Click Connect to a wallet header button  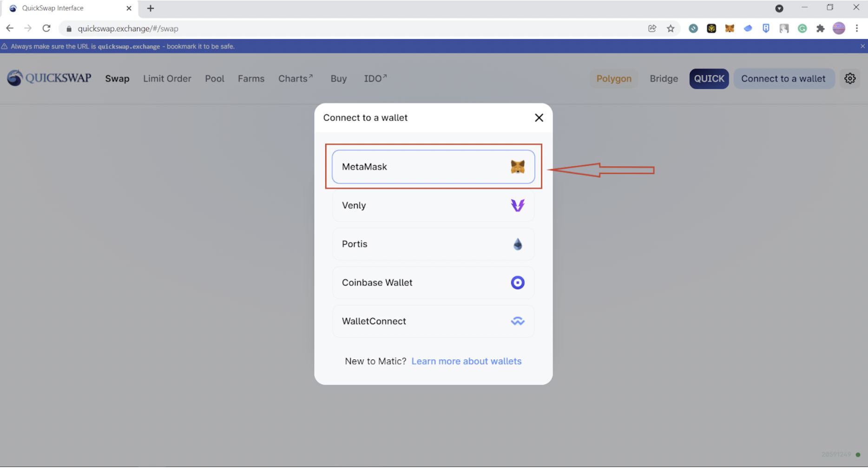pyautogui.click(x=783, y=78)
